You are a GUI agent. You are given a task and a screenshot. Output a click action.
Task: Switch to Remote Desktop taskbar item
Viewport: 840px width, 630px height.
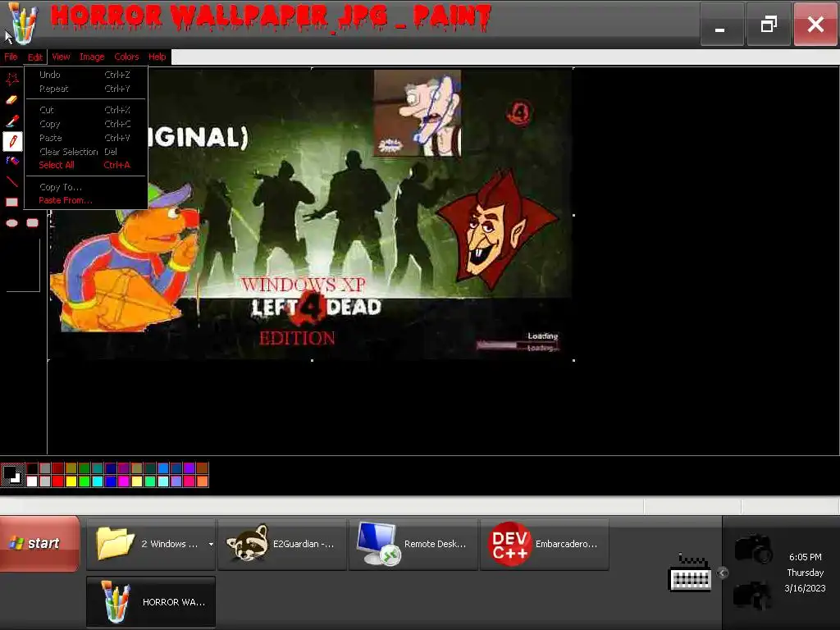(413, 545)
